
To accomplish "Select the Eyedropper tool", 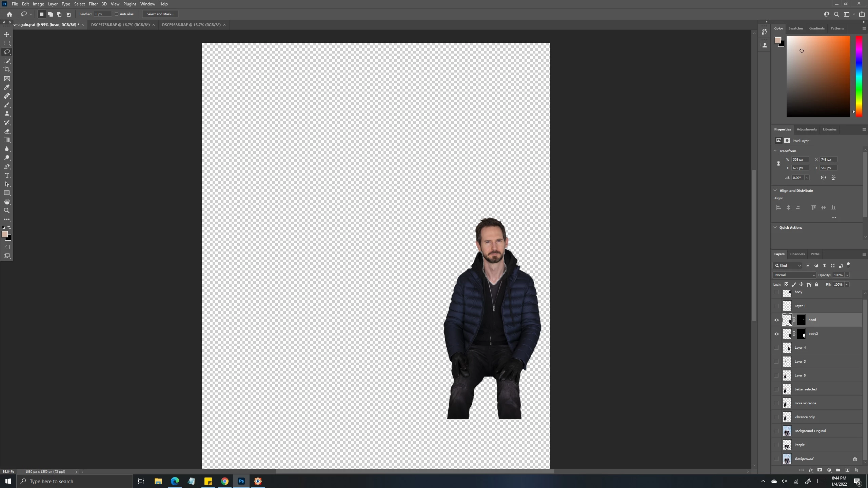I will coord(7,87).
